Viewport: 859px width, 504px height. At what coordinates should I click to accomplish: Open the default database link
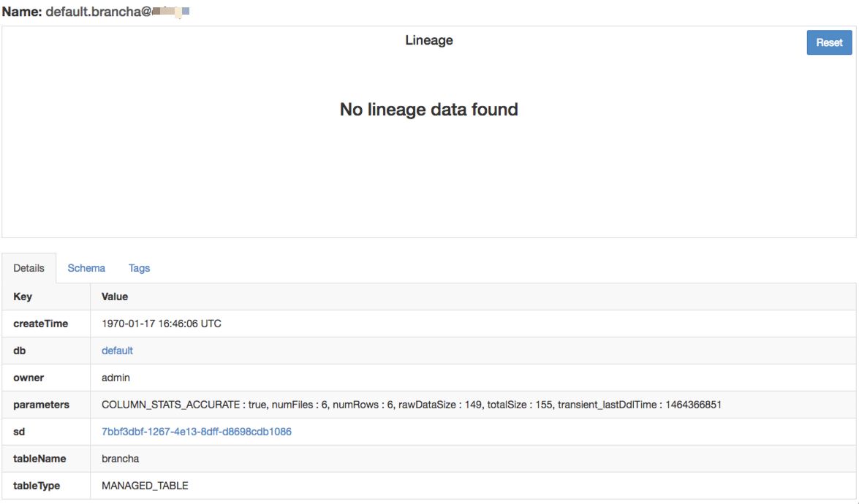[117, 351]
